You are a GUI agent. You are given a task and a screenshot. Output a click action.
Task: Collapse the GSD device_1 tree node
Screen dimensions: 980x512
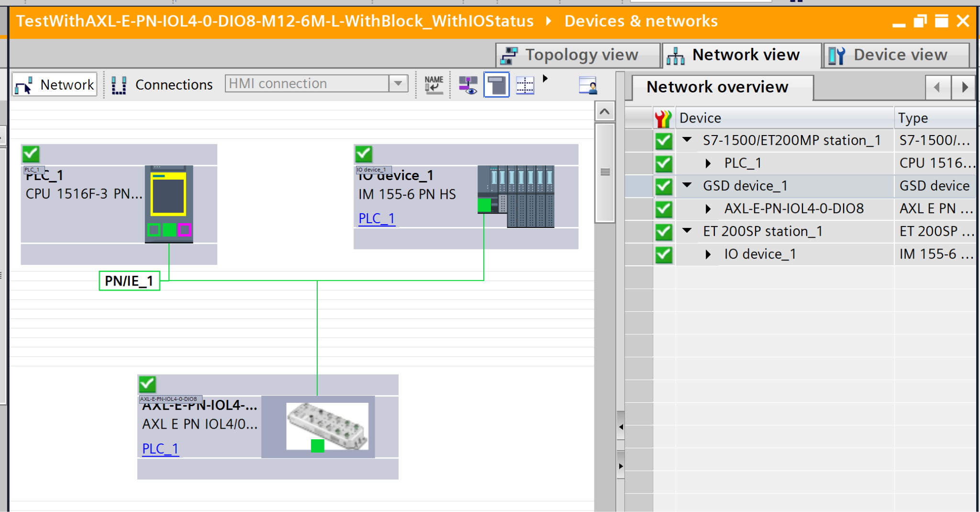(x=687, y=185)
